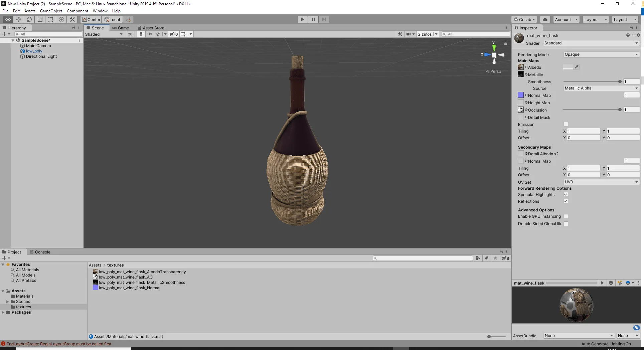Screen dimensions: 644x350
Task: Open the Account dropdown
Action: click(566, 19)
